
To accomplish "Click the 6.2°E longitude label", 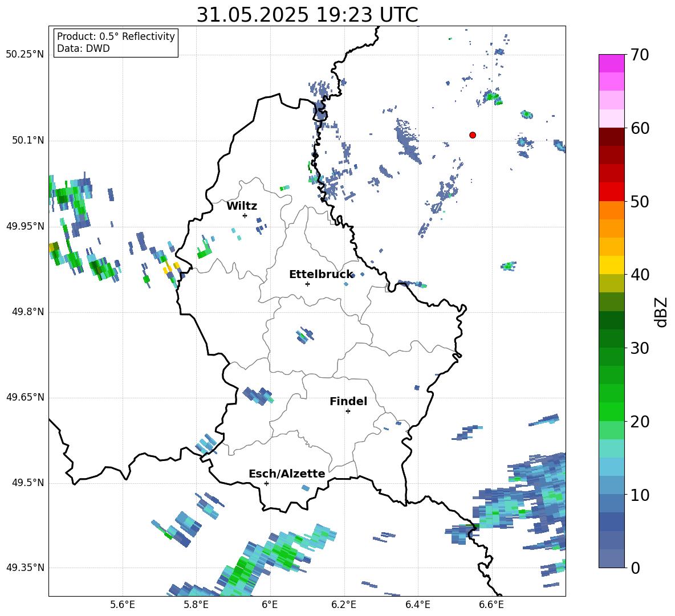I will click(344, 605).
